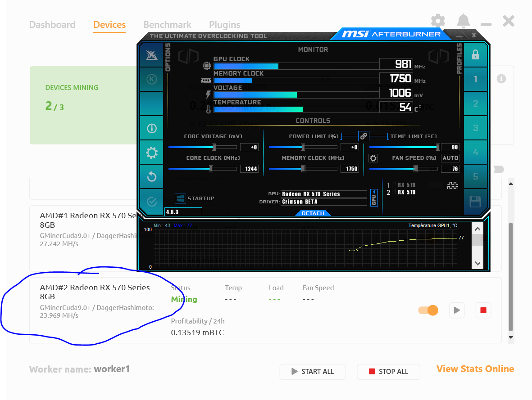Screen dimensions: 532x400
Task: Minimize the MSI Afterburner window
Action: click(x=459, y=36)
